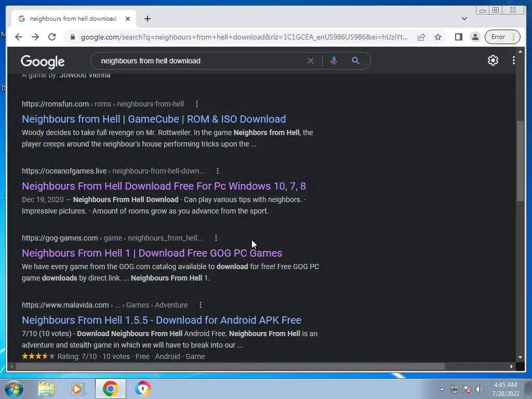
Task: Open more options for oceanofgames.live result
Action: tap(218, 171)
